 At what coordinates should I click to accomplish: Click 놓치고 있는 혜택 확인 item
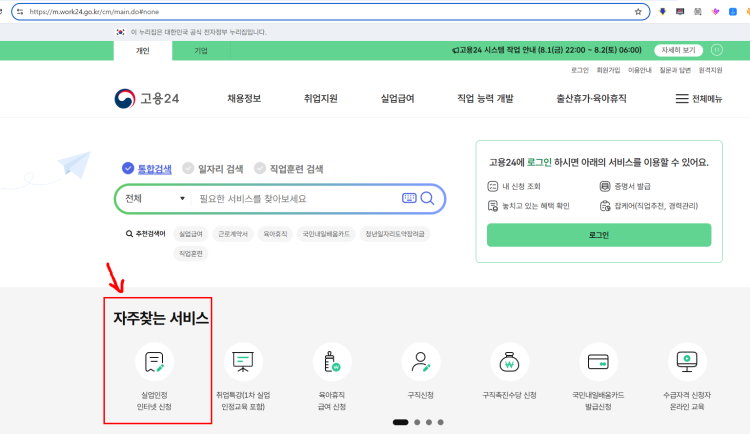point(528,206)
